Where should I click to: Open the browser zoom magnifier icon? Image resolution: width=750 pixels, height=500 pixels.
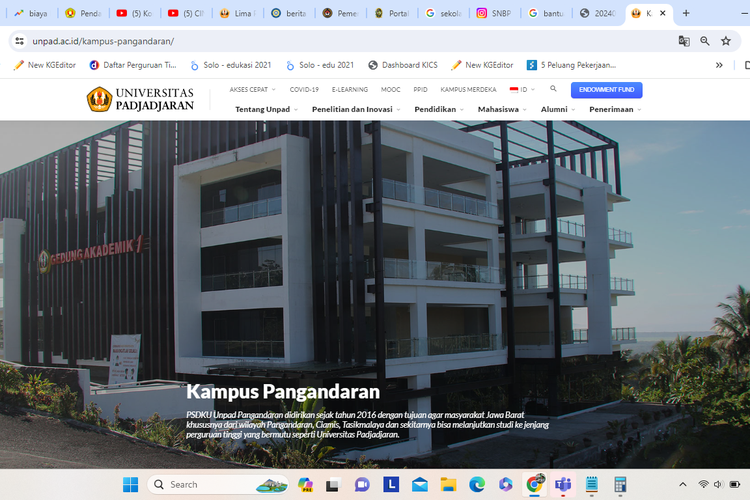[x=705, y=41]
